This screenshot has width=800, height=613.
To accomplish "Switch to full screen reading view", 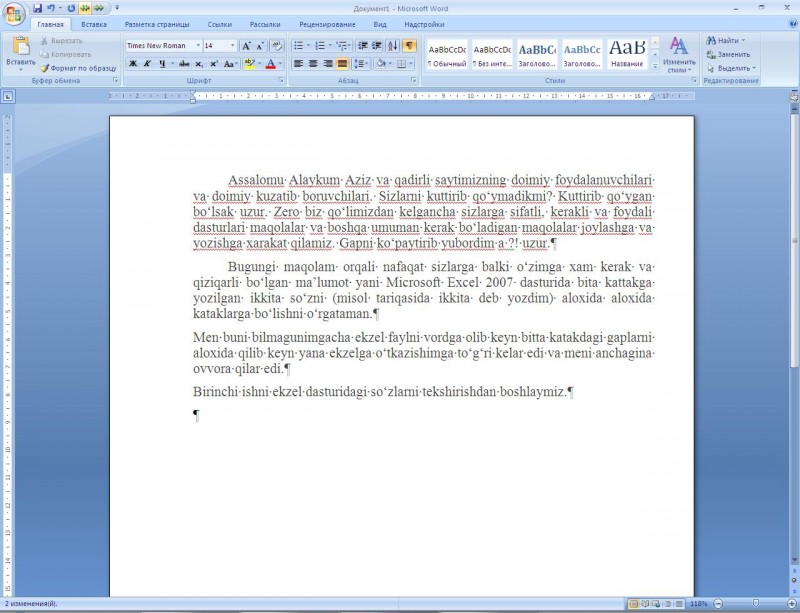I will point(645,604).
